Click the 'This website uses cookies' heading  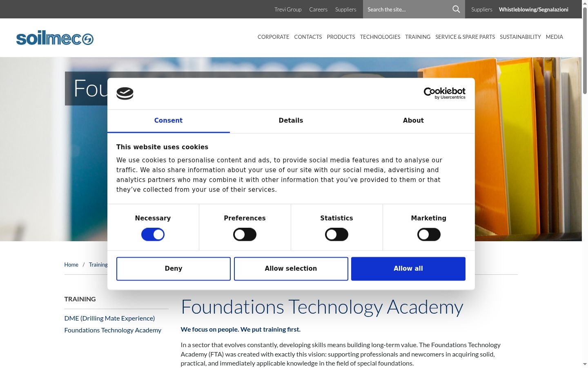[x=162, y=147]
